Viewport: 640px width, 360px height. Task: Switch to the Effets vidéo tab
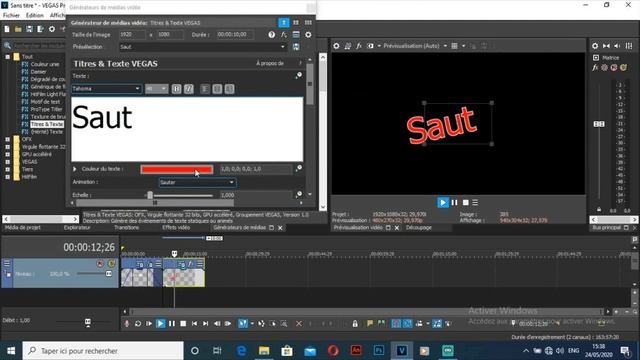tap(176, 227)
